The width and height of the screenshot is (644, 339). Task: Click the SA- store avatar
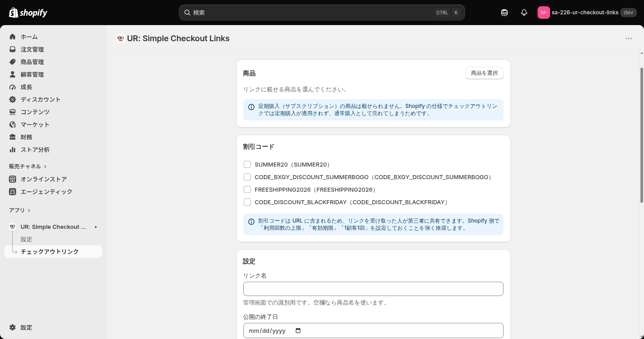(543, 13)
